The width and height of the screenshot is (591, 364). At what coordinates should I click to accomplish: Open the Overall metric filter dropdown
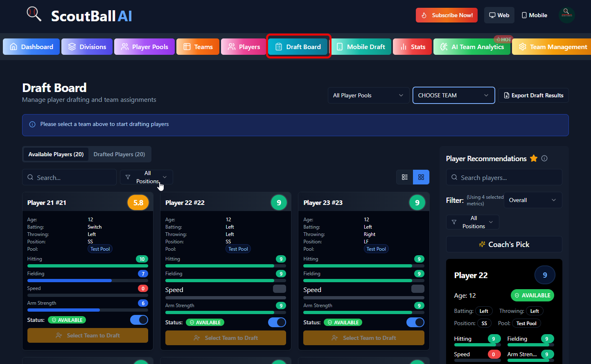(x=533, y=200)
